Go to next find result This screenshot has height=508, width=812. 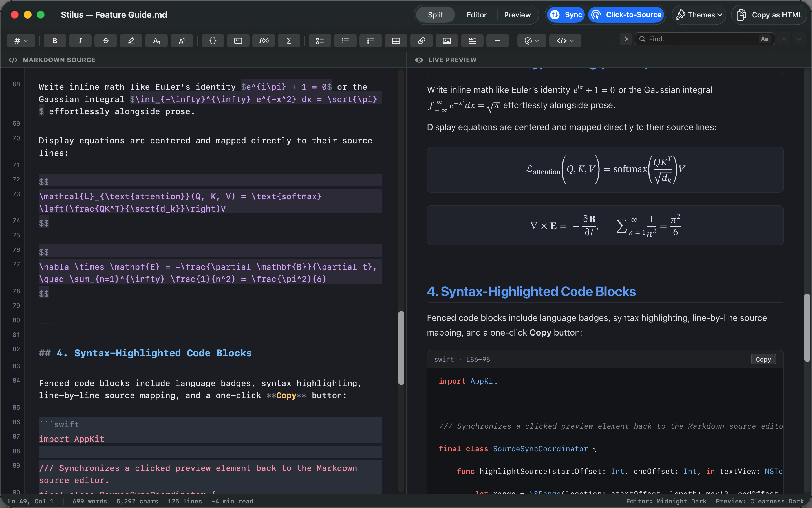(799, 39)
